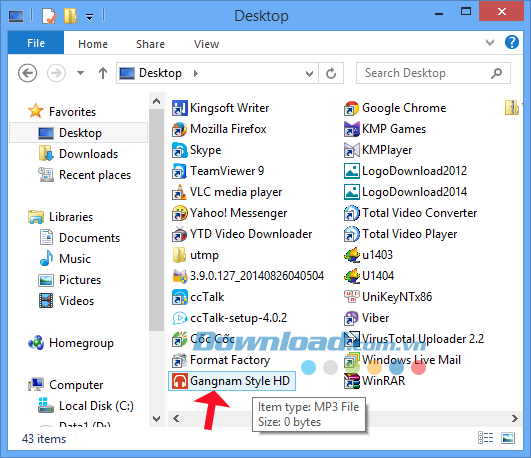
Task: Select the ccTalk-setup-4.0.2 installer icon
Action: coord(179,318)
